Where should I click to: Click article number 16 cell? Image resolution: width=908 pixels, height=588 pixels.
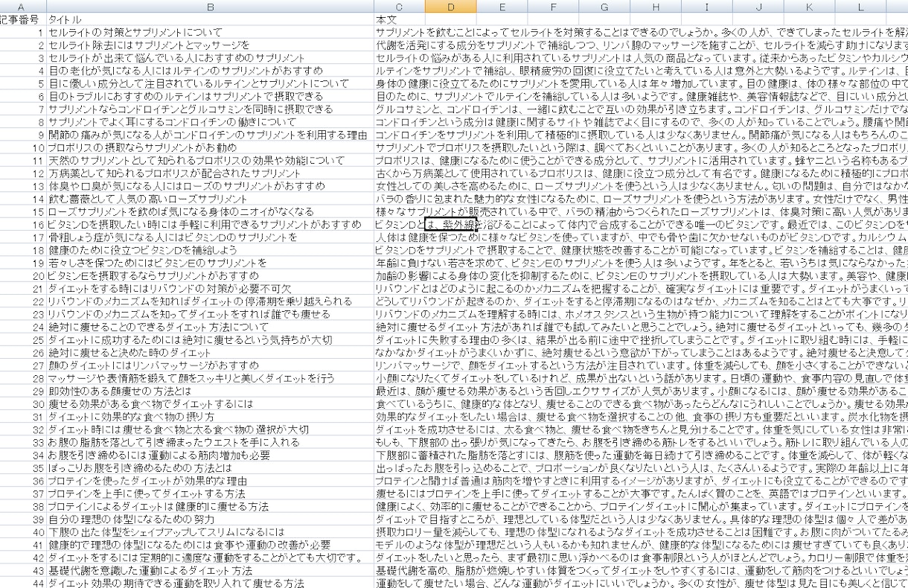point(22,224)
